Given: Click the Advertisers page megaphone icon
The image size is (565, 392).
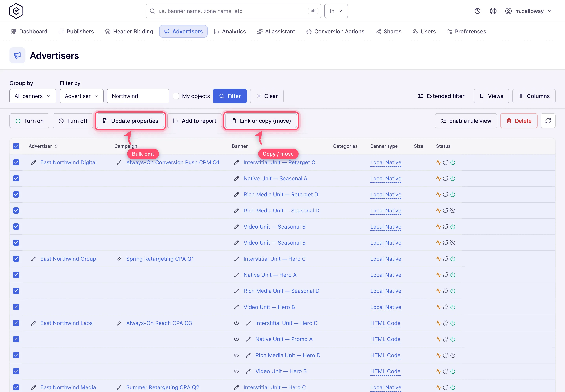Looking at the screenshot, I should click(17, 55).
